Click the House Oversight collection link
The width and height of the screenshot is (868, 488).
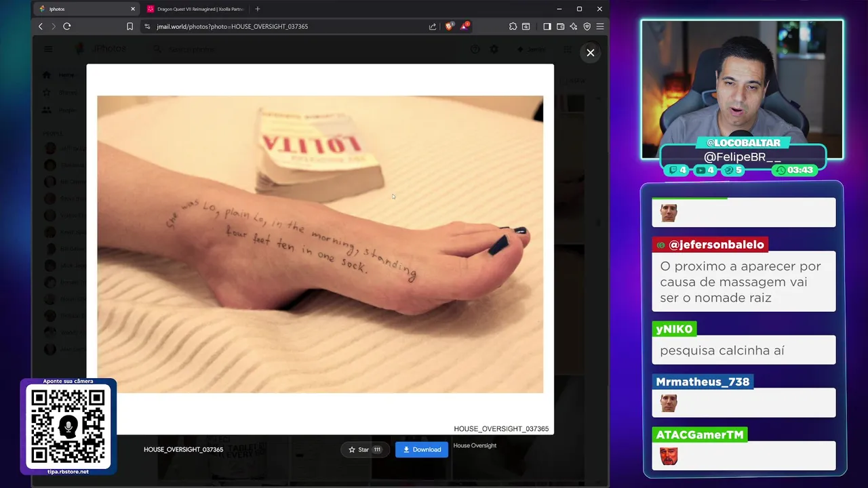475,445
